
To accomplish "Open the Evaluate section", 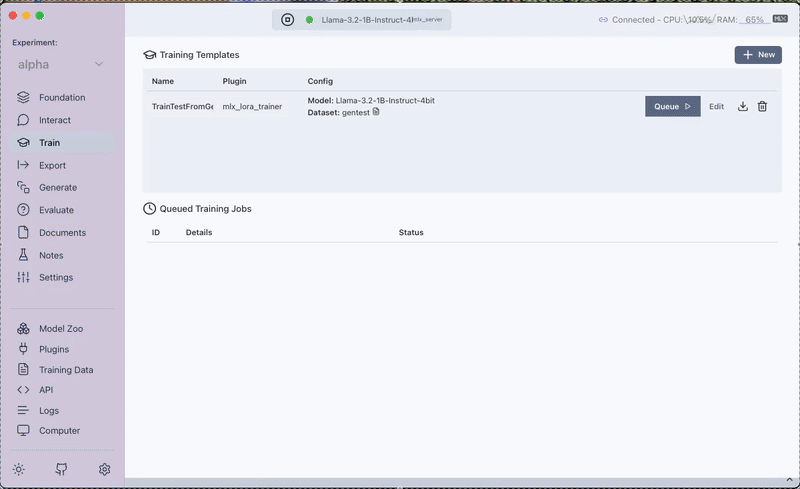I will pyautogui.click(x=56, y=210).
